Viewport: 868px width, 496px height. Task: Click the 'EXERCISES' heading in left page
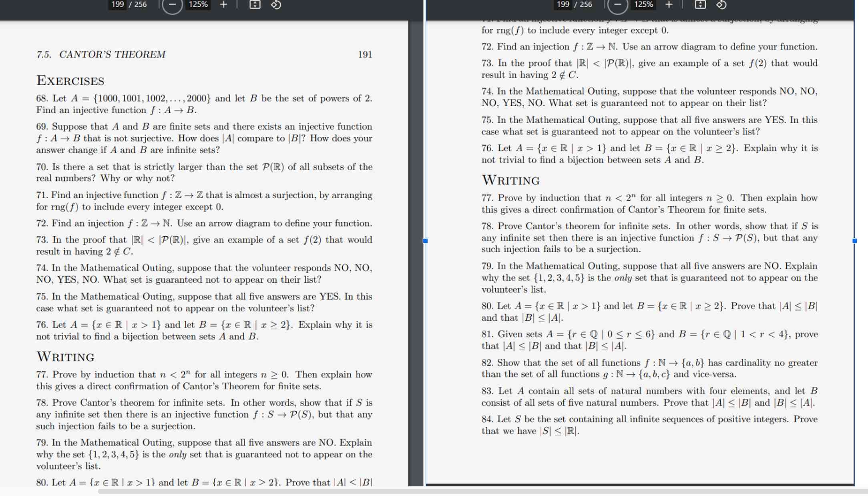pyautogui.click(x=70, y=80)
